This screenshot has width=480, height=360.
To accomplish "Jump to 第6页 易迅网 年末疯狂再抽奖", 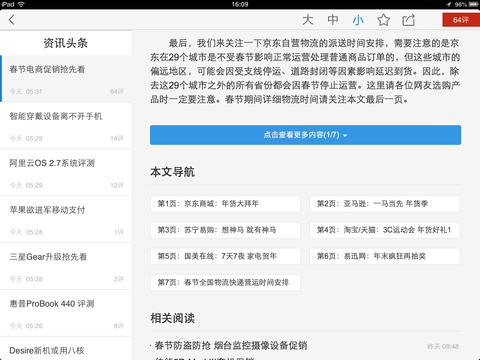I will tap(384, 256).
